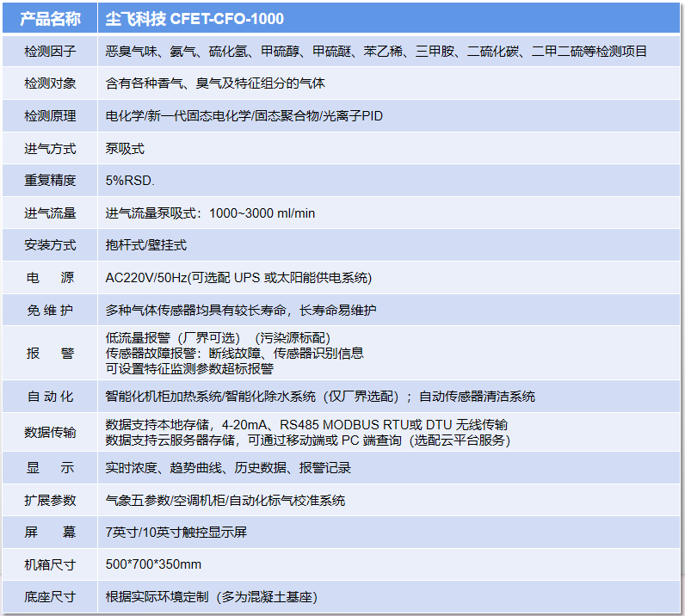The width and height of the screenshot is (685, 616).
Task: Select the 选配云平台服务 data query line
Action: coord(308,440)
